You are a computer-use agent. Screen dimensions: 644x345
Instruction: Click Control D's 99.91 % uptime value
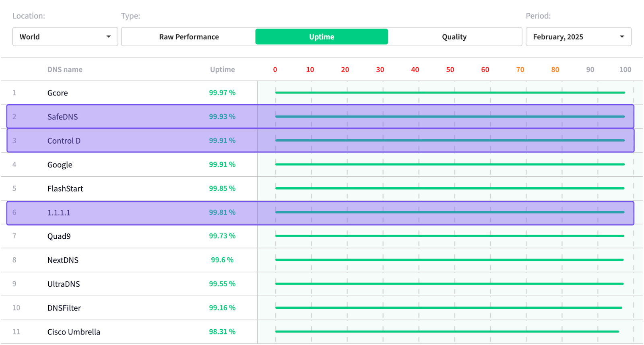(x=222, y=140)
